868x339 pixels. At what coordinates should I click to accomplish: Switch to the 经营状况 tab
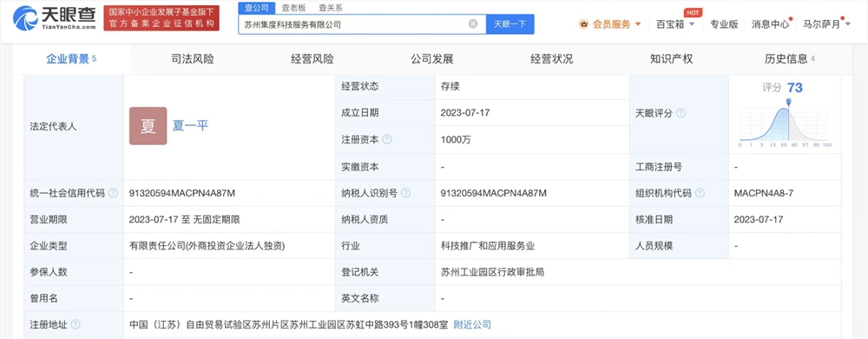[x=552, y=59]
